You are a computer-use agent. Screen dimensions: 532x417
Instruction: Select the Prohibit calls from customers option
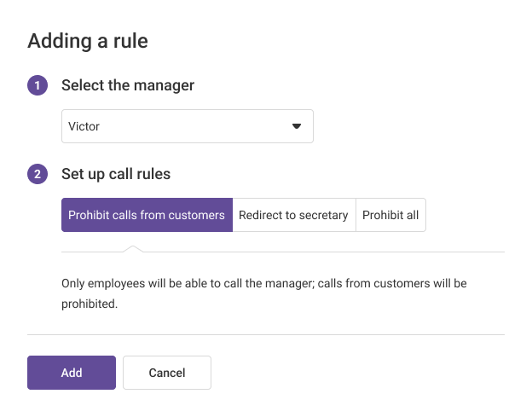[x=147, y=215]
